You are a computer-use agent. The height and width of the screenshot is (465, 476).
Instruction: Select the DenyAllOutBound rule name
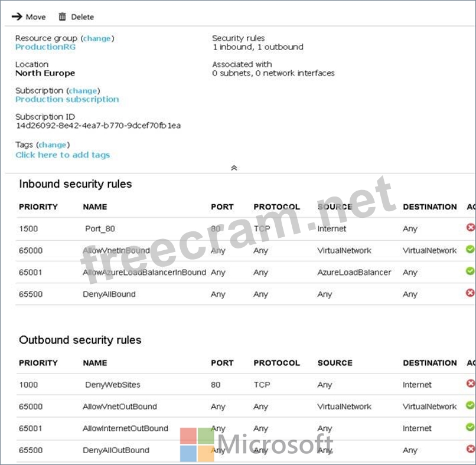coord(116,450)
